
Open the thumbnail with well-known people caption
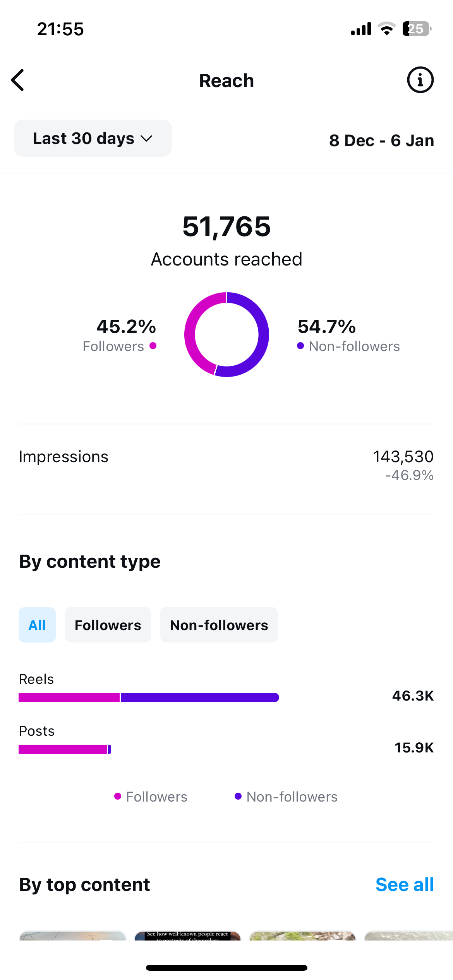[x=187, y=936]
